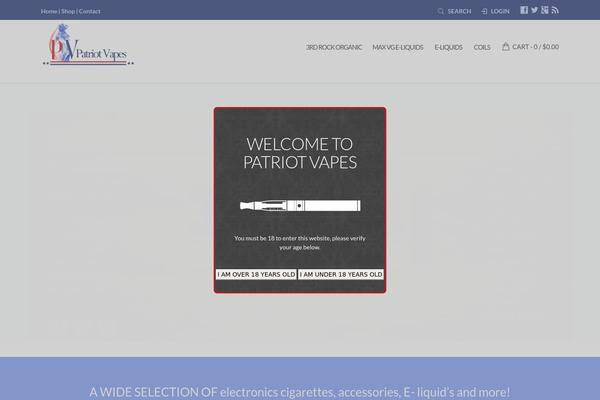Screen dimensions: 600x400
Task: Open the Contact link
Action: coord(90,11)
